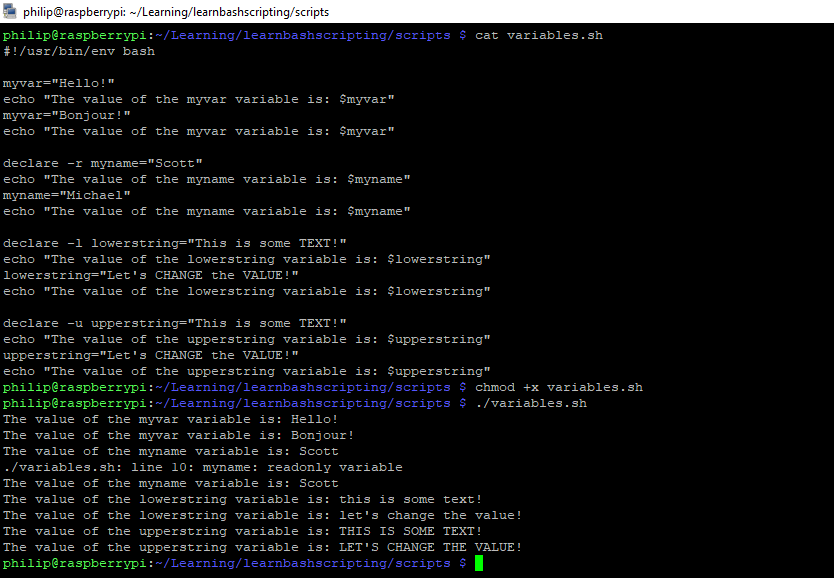The image size is (834, 578).
Task: Click the line declare -r myname="Scott"
Action: click(103, 163)
